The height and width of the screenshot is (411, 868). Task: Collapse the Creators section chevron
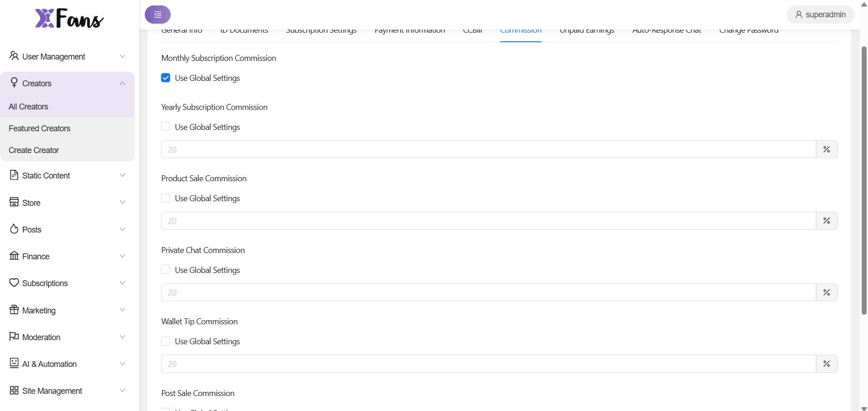pyautogui.click(x=122, y=84)
